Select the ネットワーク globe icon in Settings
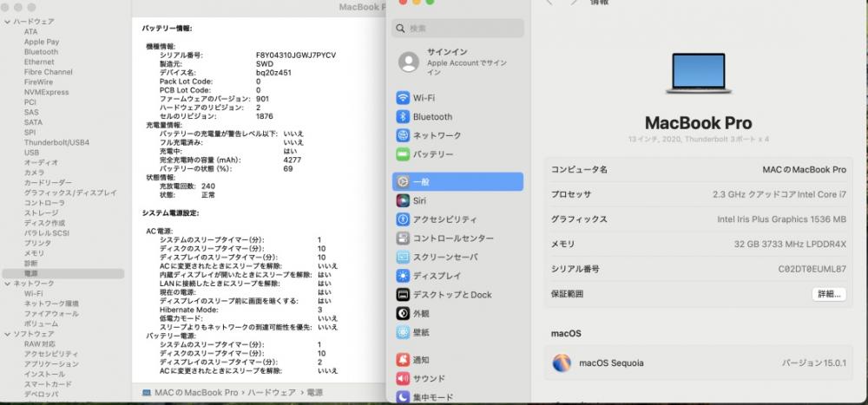868x405 pixels. click(x=403, y=135)
